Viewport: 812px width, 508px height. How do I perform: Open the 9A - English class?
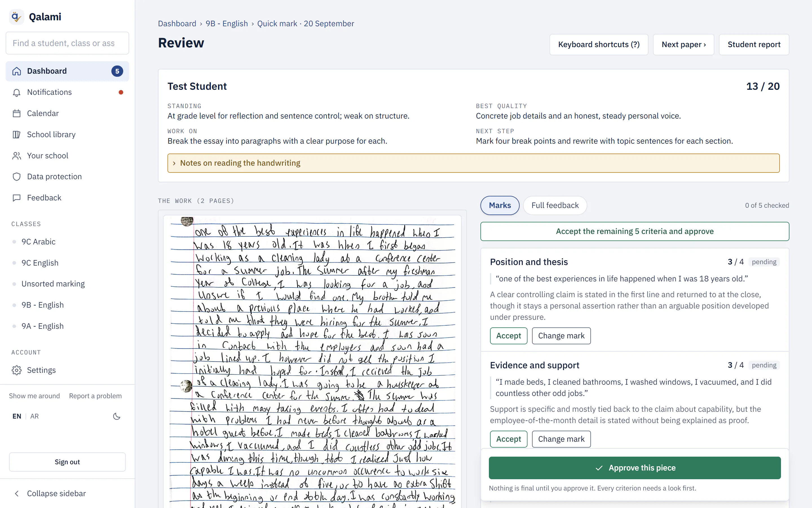42,326
